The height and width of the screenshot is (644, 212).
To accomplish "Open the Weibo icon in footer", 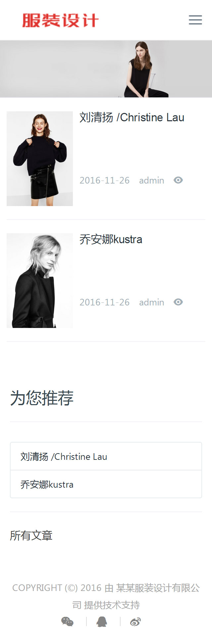I will coord(135,622).
